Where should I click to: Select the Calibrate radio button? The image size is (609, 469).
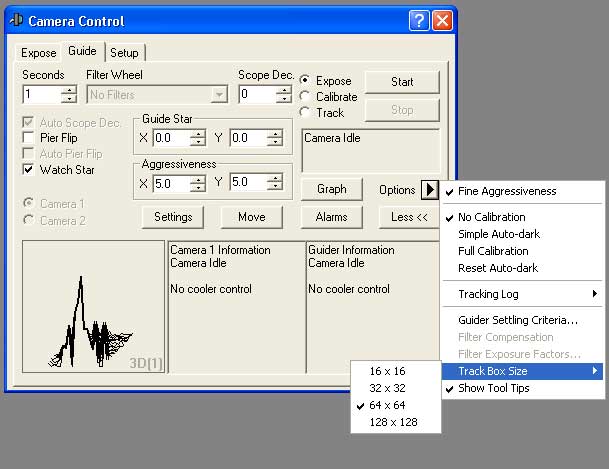click(306, 97)
